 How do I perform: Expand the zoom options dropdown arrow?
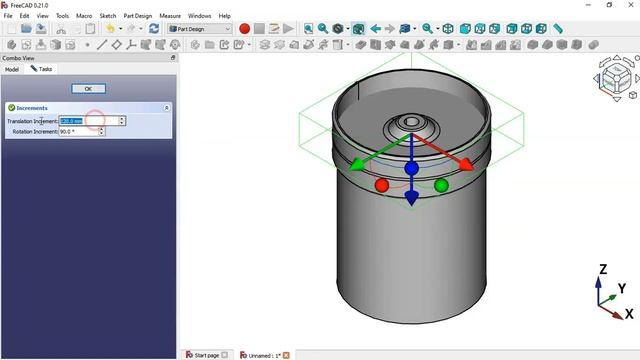click(437, 29)
